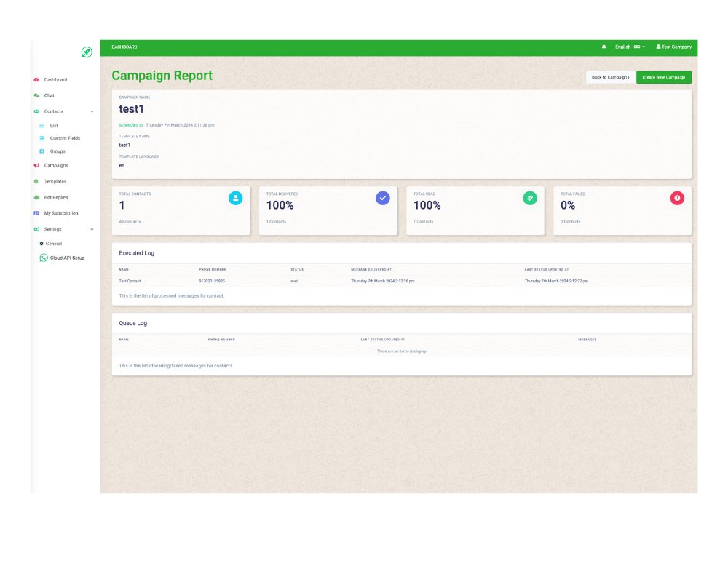Viewport: 728px width, 582px height.
Task: Click the Bot Replies robot icon
Action: [36, 198]
